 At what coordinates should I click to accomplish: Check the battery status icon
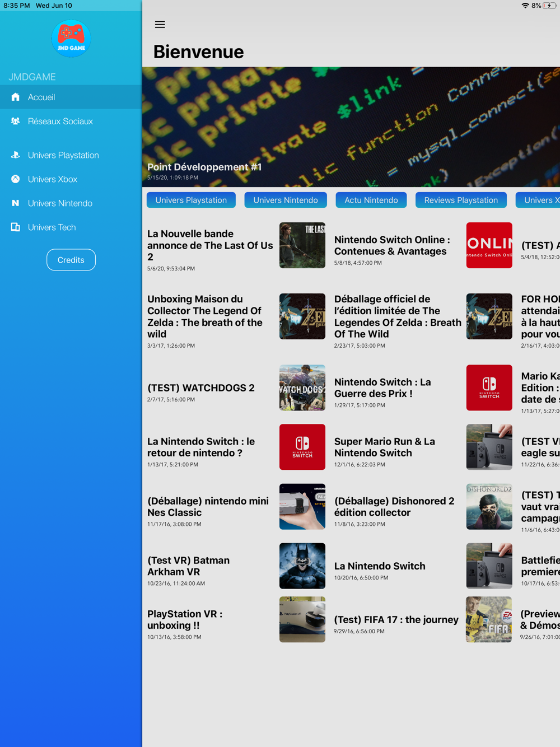(x=550, y=6)
